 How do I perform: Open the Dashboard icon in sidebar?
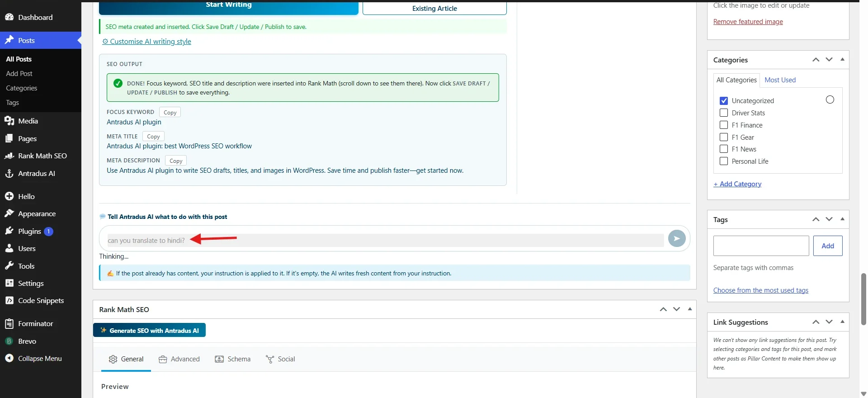tap(9, 17)
